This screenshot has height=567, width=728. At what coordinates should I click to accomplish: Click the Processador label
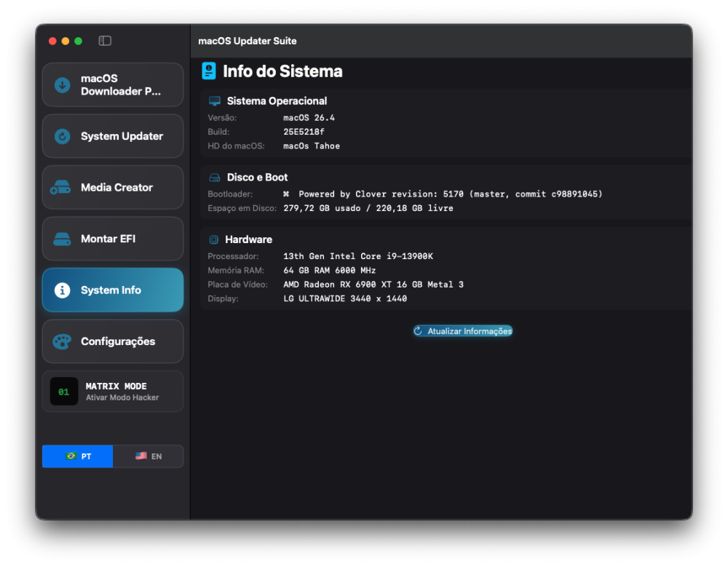click(x=233, y=256)
